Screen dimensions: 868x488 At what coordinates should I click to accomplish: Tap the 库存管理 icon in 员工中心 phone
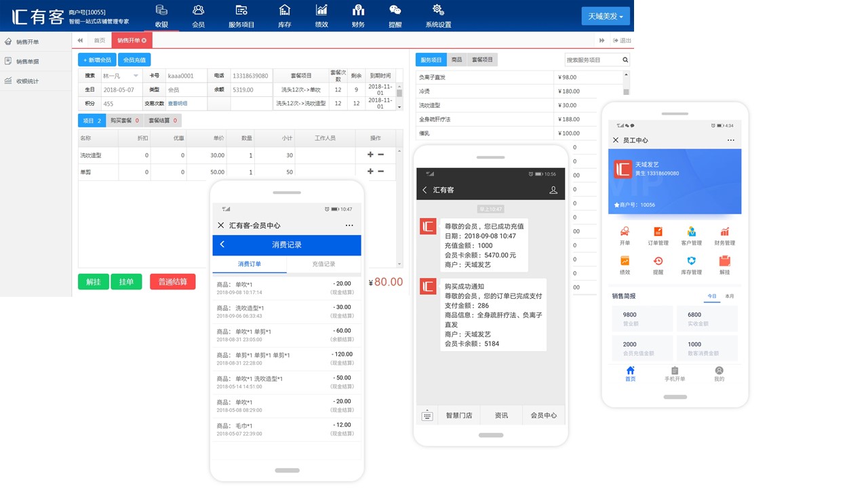[691, 261]
